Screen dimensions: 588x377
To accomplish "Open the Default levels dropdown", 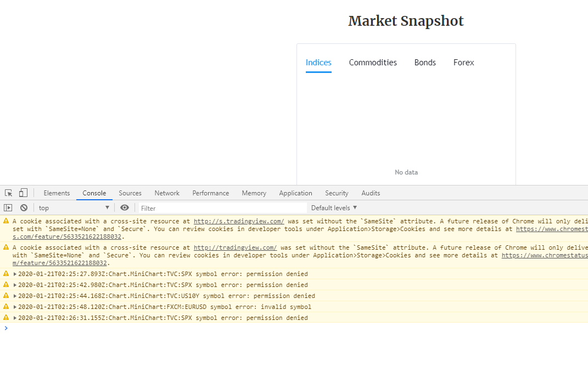I will pyautogui.click(x=334, y=208).
